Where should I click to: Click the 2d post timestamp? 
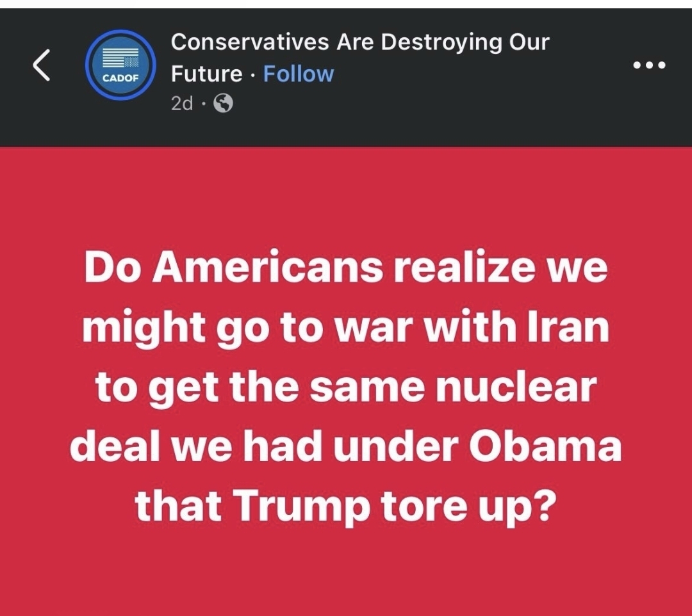(x=182, y=104)
